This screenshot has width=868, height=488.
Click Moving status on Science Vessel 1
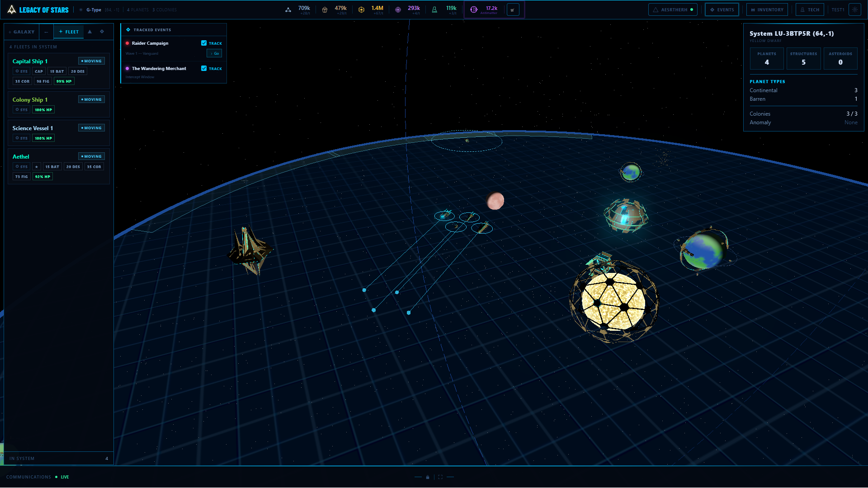[91, 128]
